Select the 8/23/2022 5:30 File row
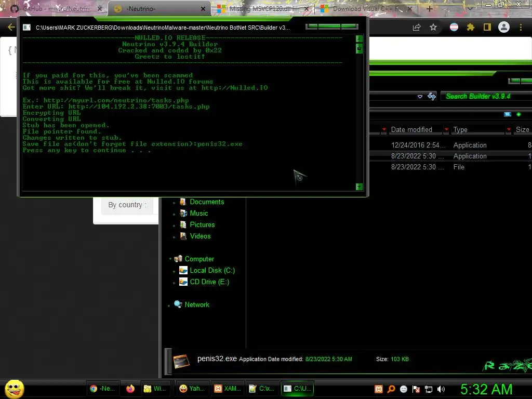The height and width of the screenshot is (399, 532). click(x=450, y=167)
